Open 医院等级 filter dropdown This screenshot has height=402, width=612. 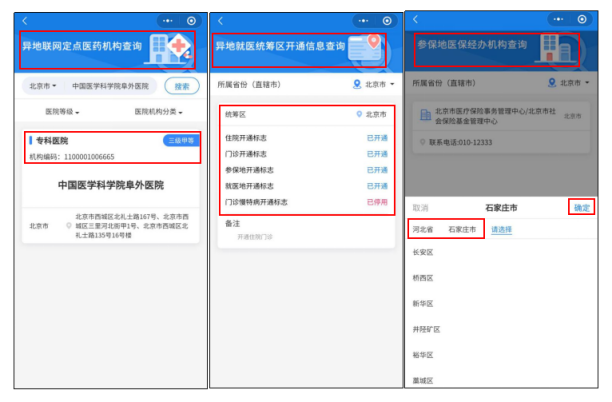66,112
